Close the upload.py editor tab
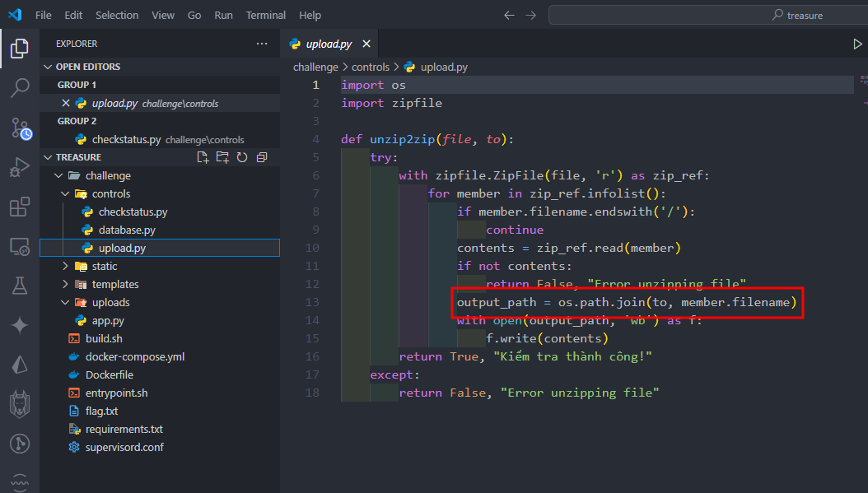Viewport: 868px width, 493px height. pyautogui.click(x=366, y=44)
